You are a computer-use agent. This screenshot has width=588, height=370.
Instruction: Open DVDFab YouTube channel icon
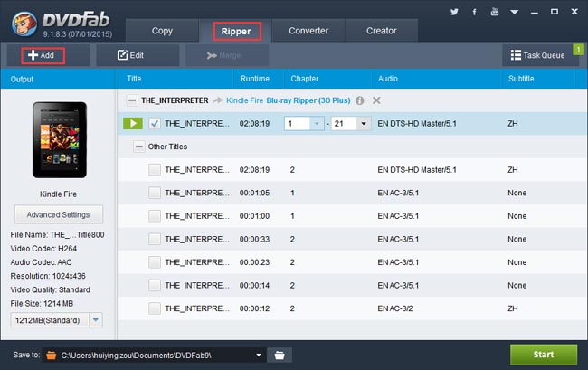coord(495,12)
